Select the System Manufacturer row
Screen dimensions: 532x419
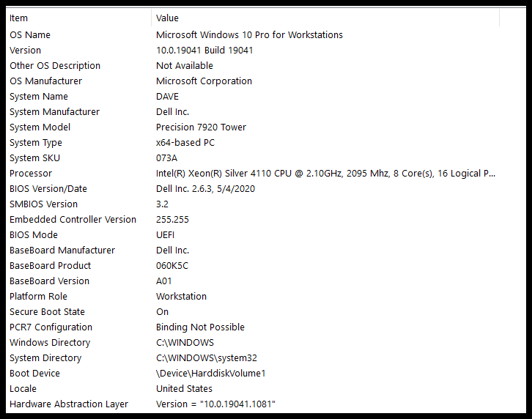[54, 111]
